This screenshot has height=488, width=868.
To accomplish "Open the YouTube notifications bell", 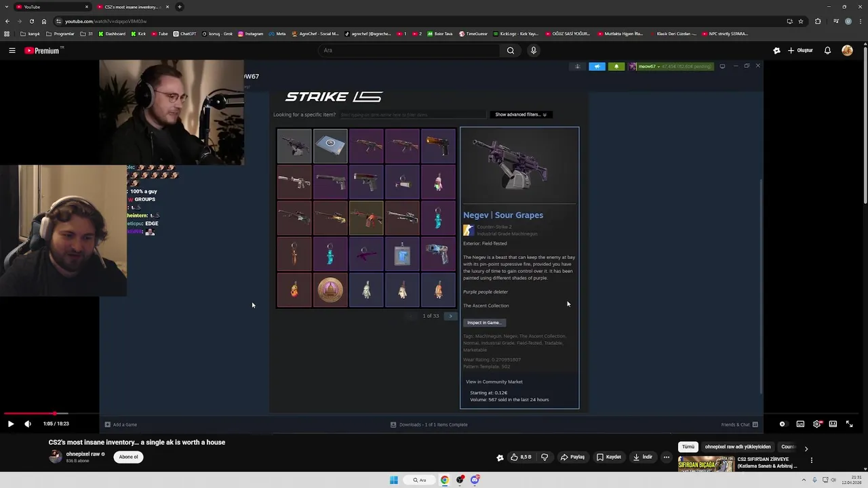I will click(x=827, y=50).
